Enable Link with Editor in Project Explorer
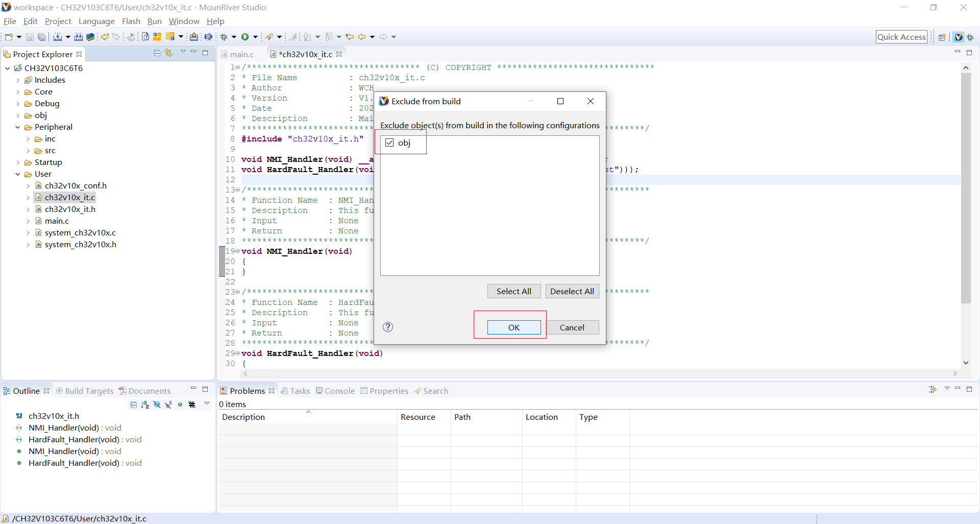This screenshot has height=524, width=980. tap(168, 53)
